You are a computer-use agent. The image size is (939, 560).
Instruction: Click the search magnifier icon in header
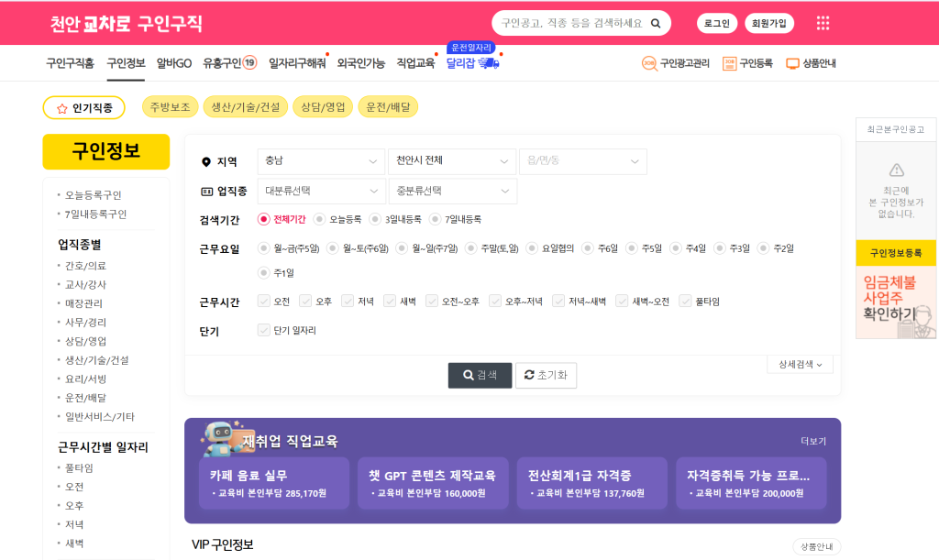tap(656, 23)
